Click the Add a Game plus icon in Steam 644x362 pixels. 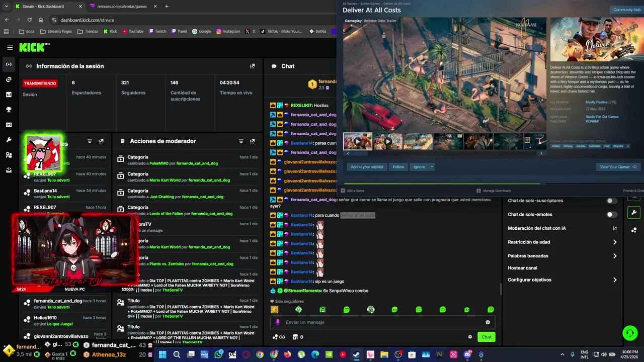click(x=343, y=191)
